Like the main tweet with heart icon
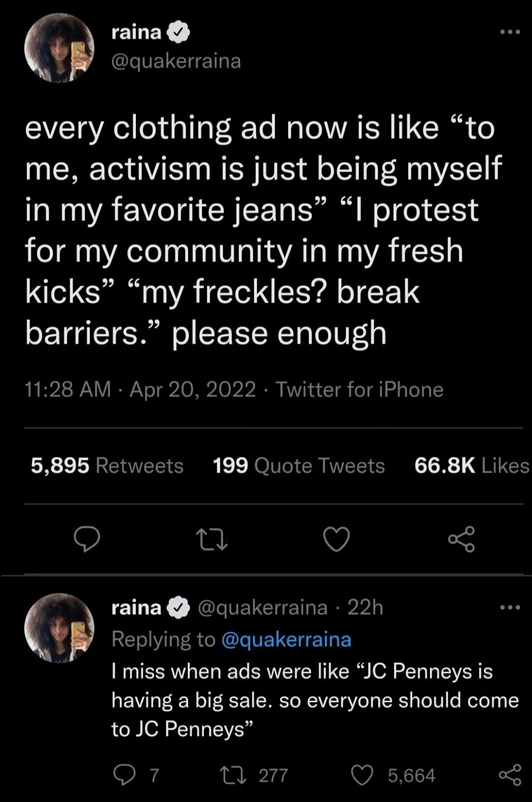Viewport: 532px width, 802px height. click(x=336, y=539)
